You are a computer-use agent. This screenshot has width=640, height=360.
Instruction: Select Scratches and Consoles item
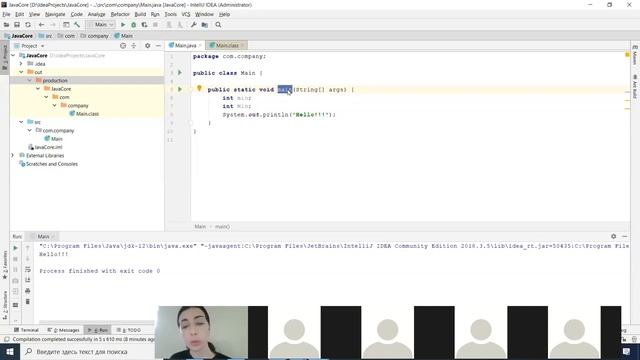tap(48, 164)
